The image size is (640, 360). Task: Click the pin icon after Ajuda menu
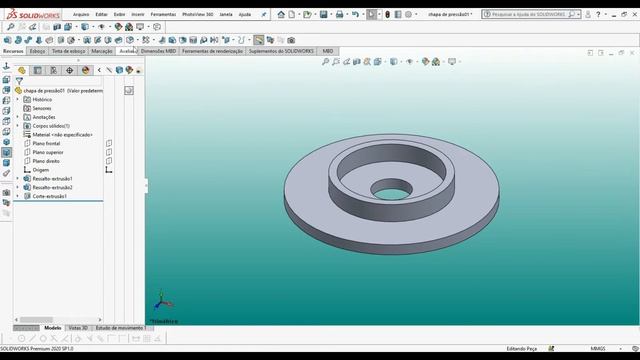pos(264,14)
